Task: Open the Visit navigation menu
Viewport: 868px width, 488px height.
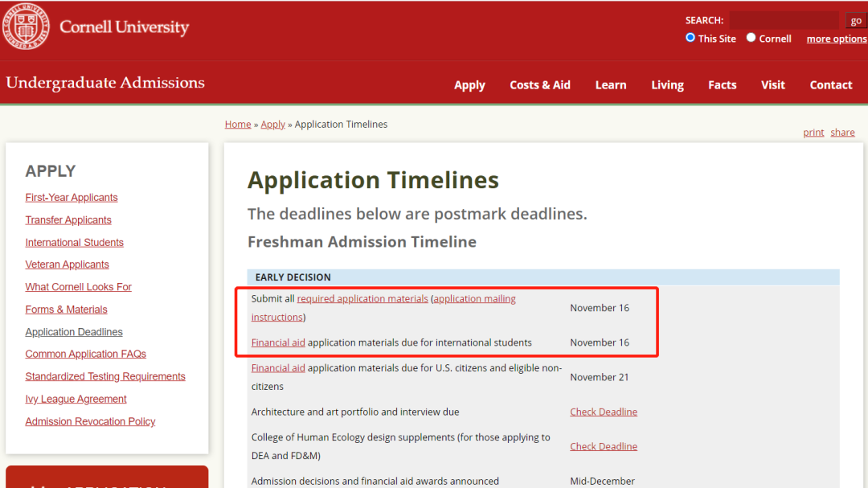Action: tap(773, 84)
